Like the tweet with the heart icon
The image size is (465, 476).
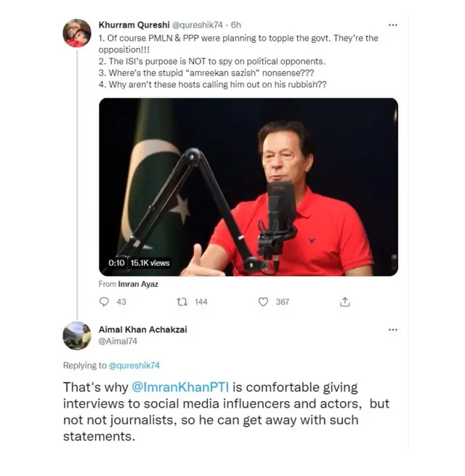(263, 302)
